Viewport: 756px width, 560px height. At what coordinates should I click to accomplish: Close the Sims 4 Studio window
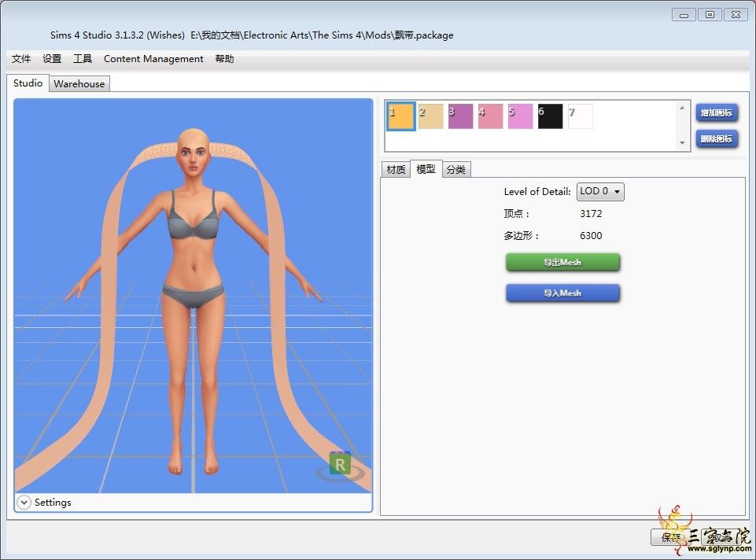click(736, 15)
